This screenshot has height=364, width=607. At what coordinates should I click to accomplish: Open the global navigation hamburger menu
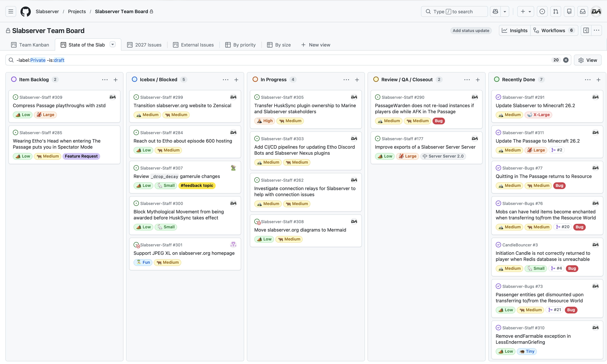11,11
